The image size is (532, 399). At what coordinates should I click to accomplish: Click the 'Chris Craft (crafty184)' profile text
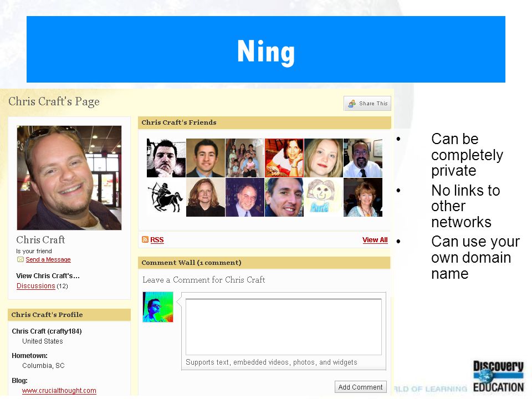pyautogui.click(x=47, y=331)
